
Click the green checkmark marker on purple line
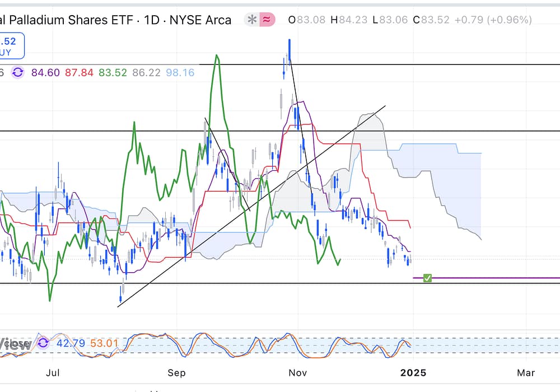click(x=427, y=278)
